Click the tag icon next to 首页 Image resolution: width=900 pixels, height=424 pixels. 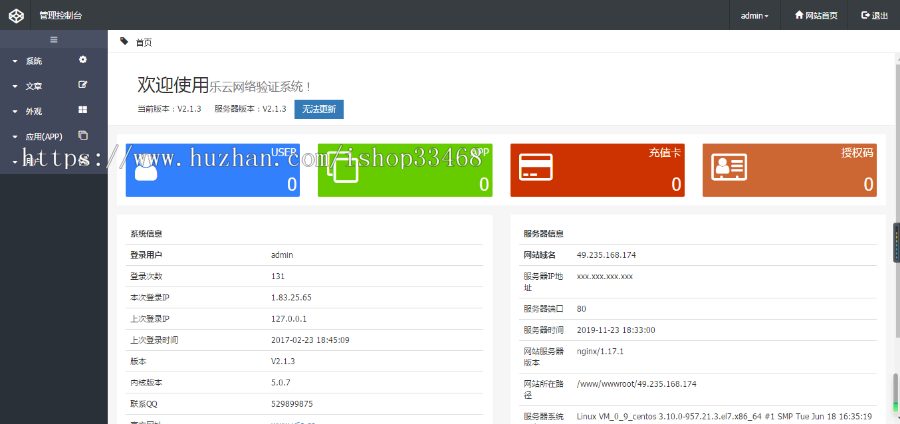coord(124,41)
